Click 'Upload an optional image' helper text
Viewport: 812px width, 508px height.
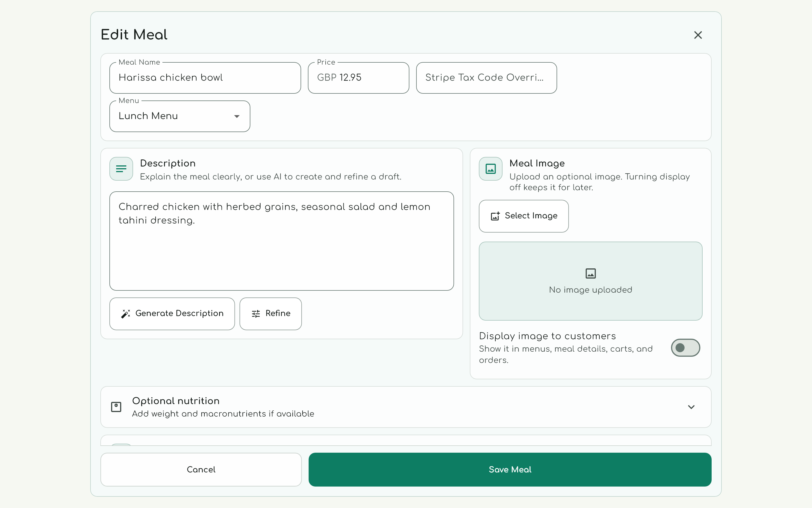pos(600,182)
